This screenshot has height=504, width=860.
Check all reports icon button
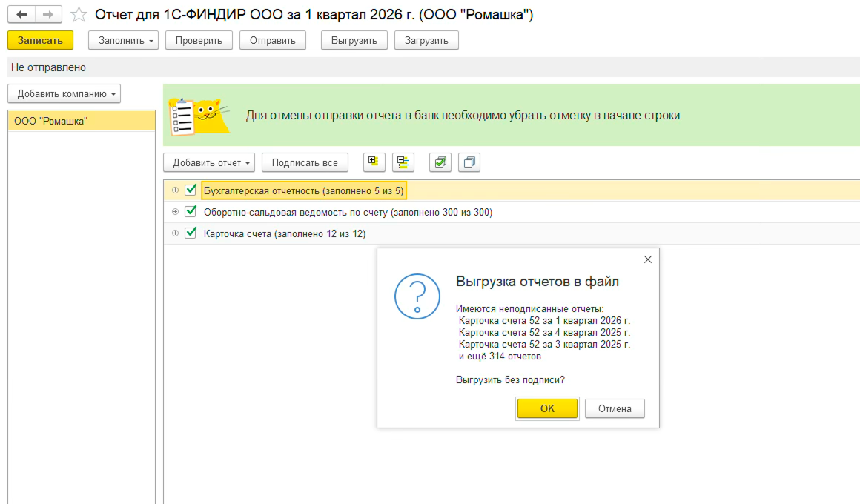[x=440, y=162]
